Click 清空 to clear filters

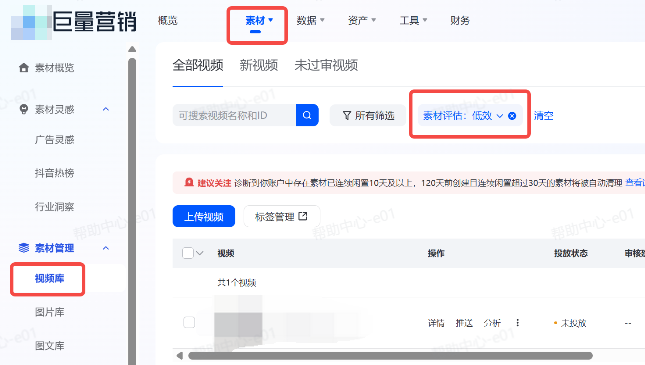(x=543, y=116)
